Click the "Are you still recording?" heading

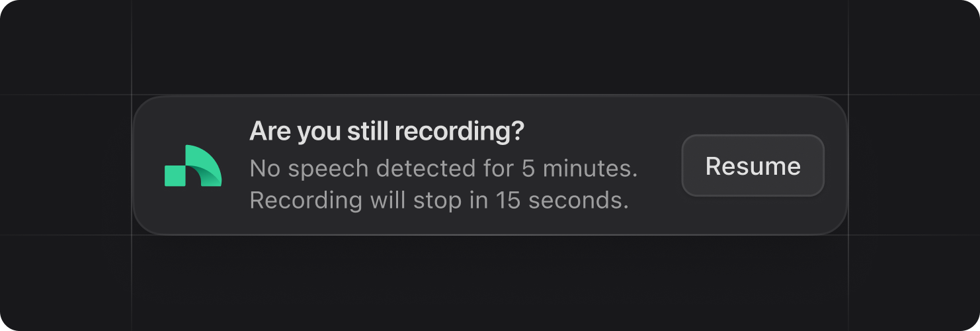[x=386, y=132]
